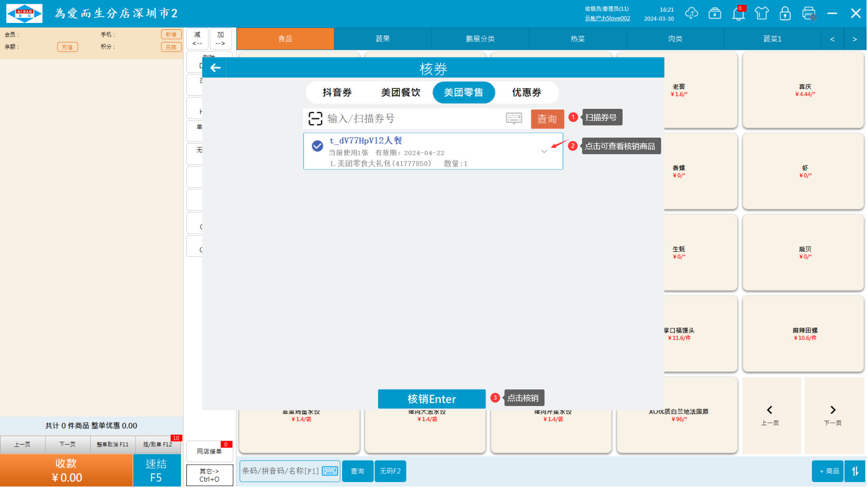The width and height of the screenshot is (868, 488).
Task: Click the bottom 查询 product search button
Action: [x=358, y=471]
